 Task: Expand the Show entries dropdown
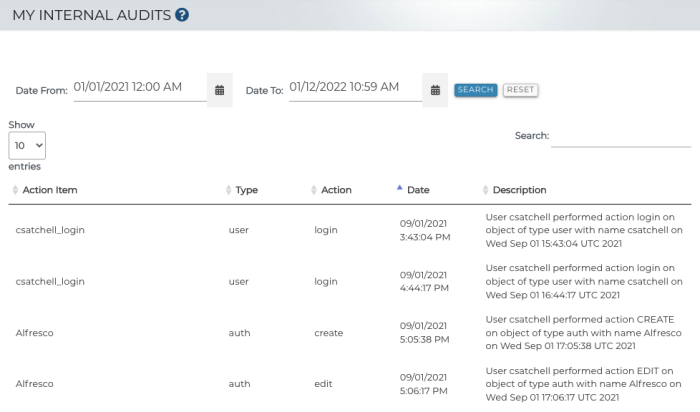(x=26, y=145)
